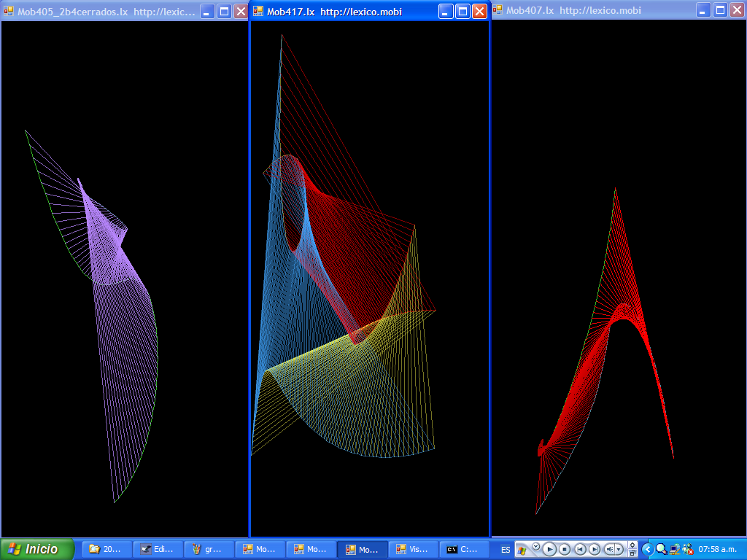
Task: Open the network connection tray icon
Action: (674, 549)
